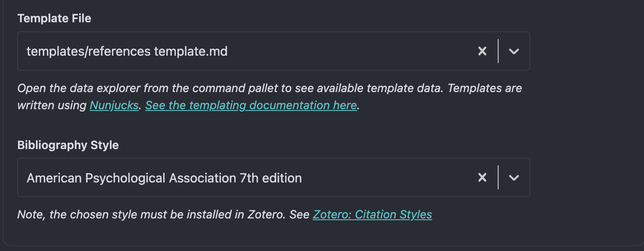
Task: Click the Template File heading label
Action: coord(54,18)
